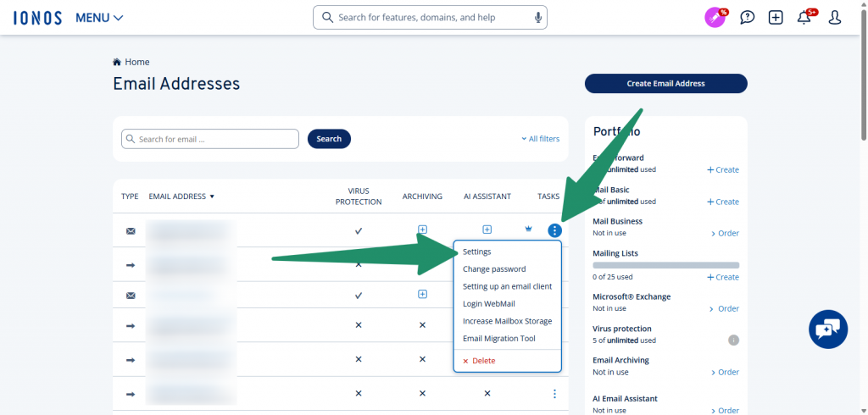Click Create next to Email Forward
The image size is (868, 415).
723,170
